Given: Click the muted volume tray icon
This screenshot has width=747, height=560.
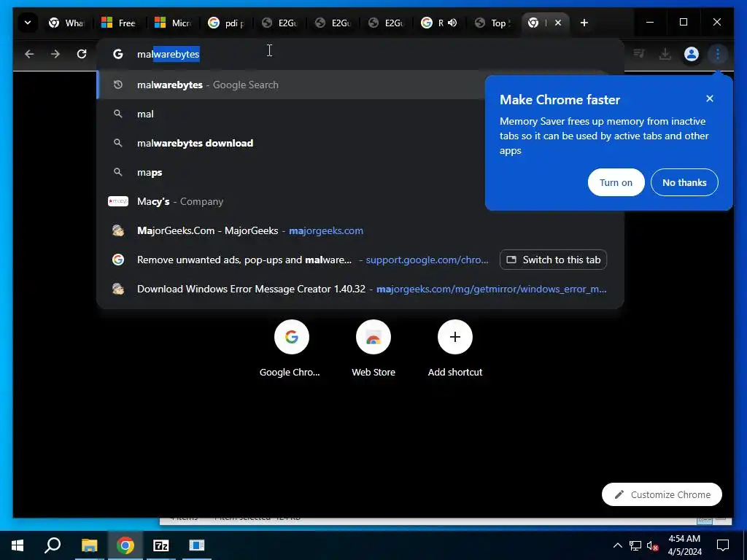Looking at the screenshot, I should (652, 545).
